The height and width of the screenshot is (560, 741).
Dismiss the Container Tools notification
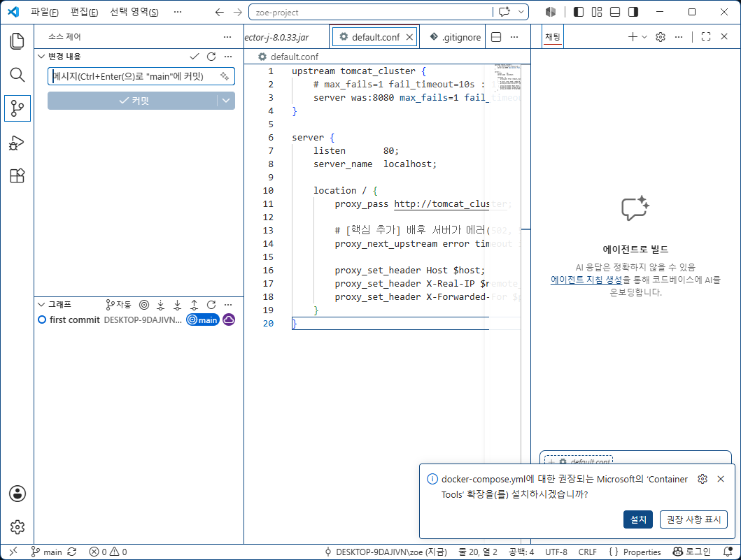(x=721, y=479)
